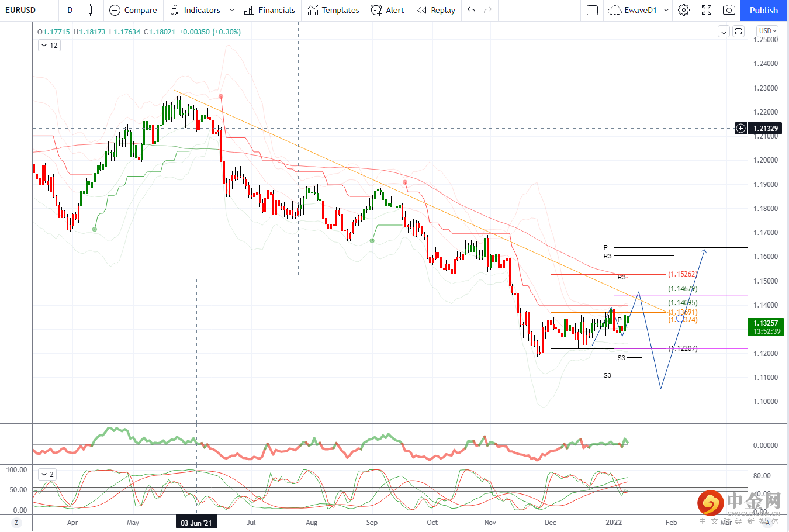Open the candlestick chart style selector
This screenshot has height=532, width=789.
(92, 10)
